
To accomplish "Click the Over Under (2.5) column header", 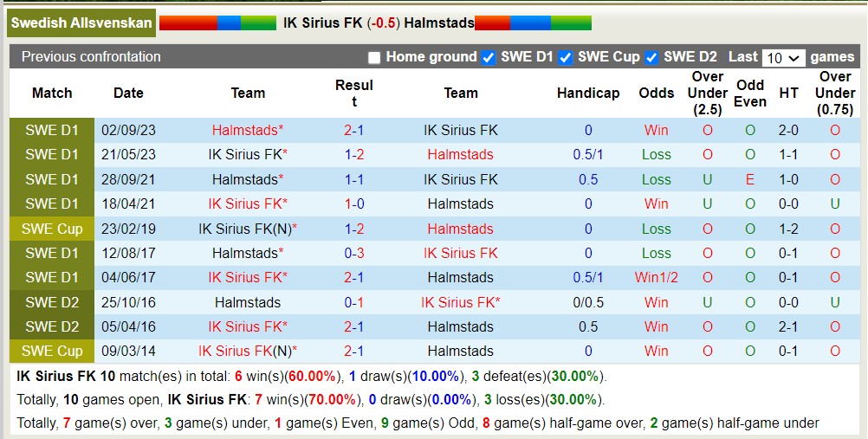I will [708, 94].
